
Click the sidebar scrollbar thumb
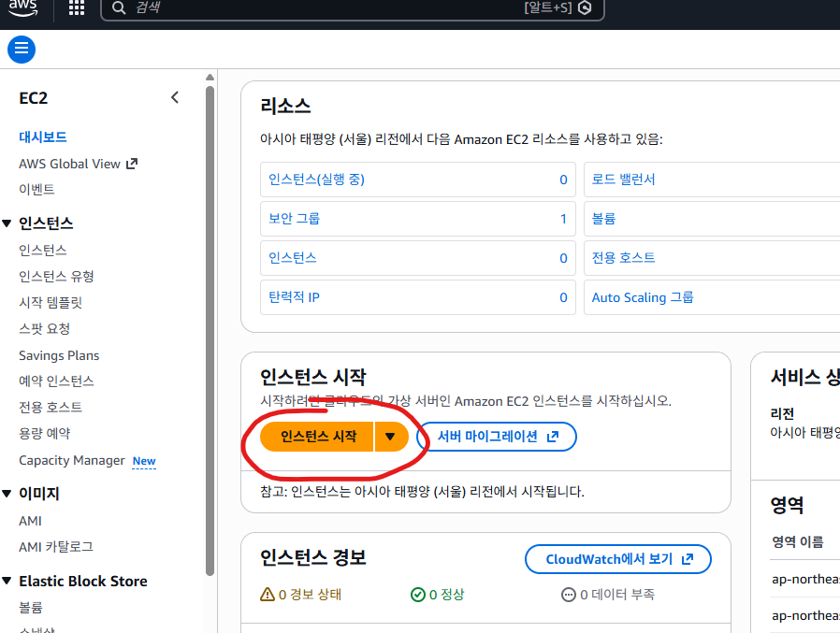pos(210,330)
